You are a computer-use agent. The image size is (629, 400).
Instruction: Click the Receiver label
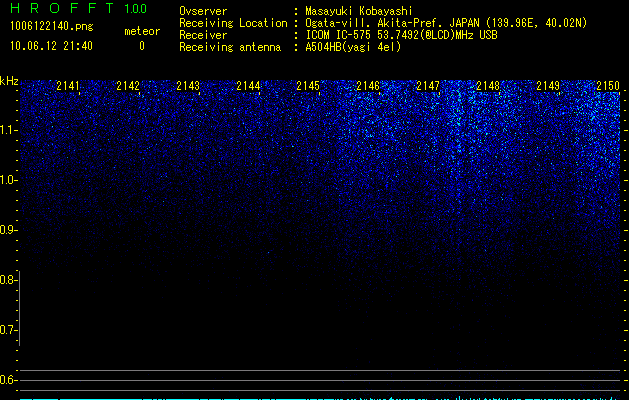pyautogui.click(x=203, y=35)
